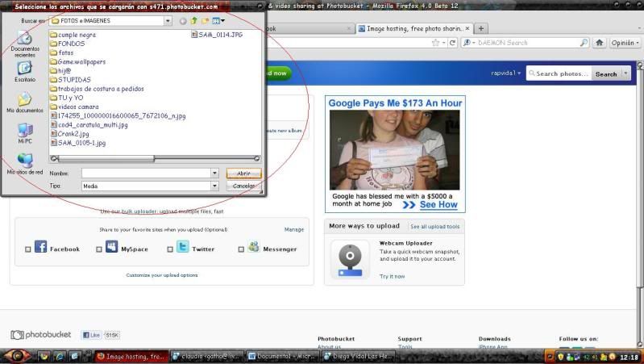Switch to Image hosting taskbar window
The image size is (644, 364).
(x=131, y=357)
